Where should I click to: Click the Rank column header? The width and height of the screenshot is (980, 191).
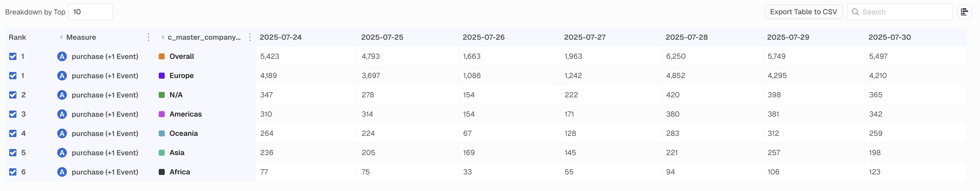17,37
